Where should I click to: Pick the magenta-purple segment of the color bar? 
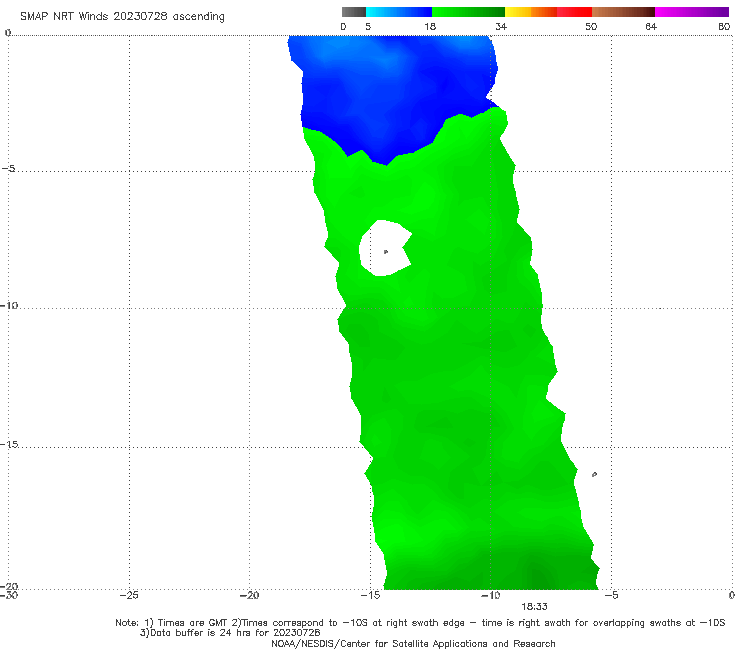click(x=692, y=12)
